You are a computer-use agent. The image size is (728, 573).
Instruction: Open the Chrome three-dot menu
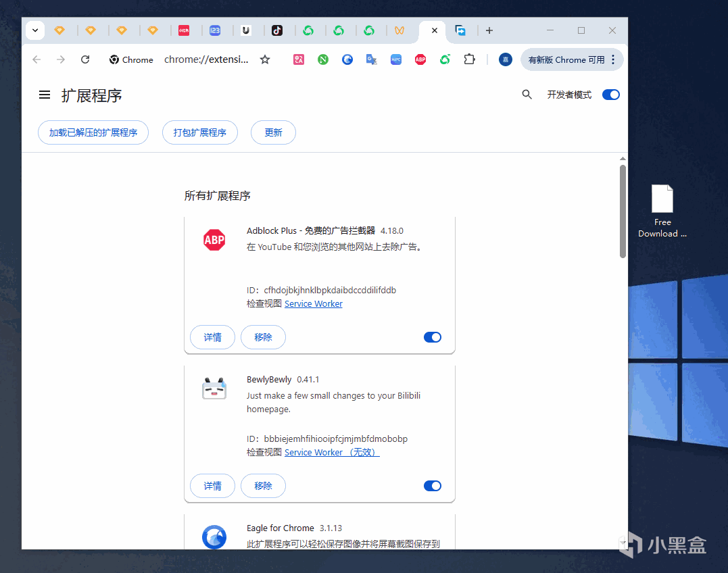pos(613,59)
